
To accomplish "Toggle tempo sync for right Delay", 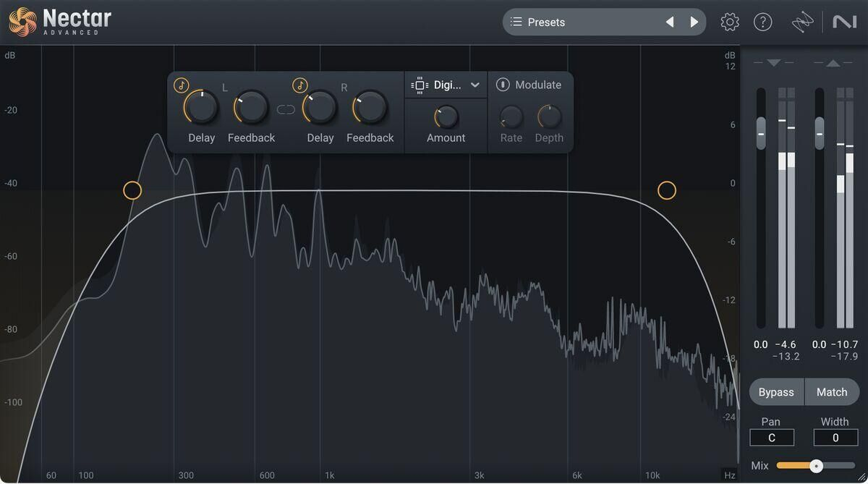I will point(299,85).
